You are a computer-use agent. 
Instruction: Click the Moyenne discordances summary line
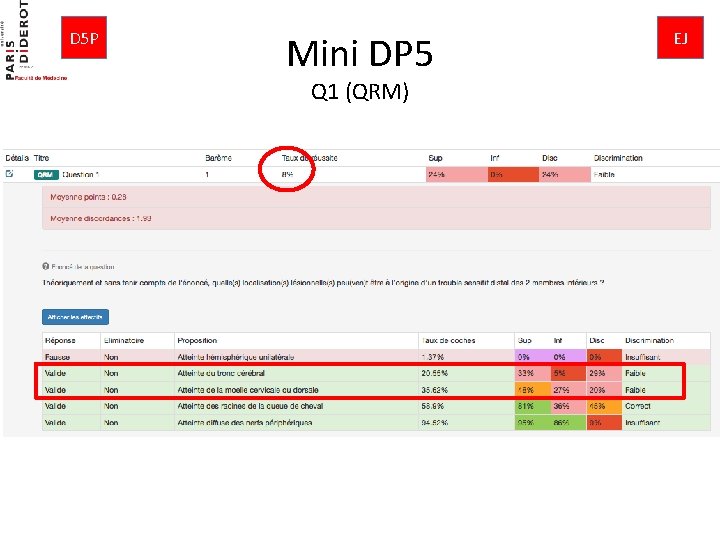click(x=101, y=219)
